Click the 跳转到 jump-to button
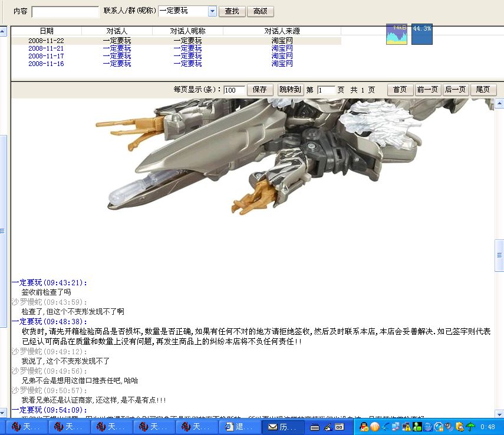504x435 pixels. coord(290,90)
